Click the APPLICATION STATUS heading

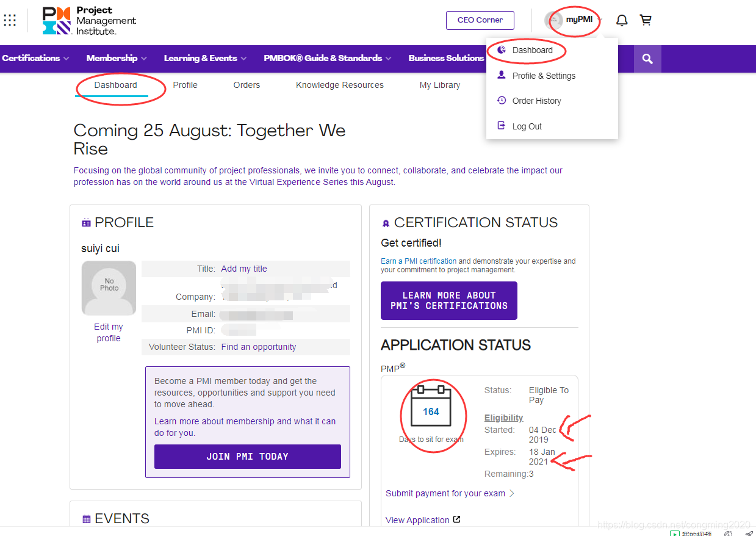click(x=456, y=345)
